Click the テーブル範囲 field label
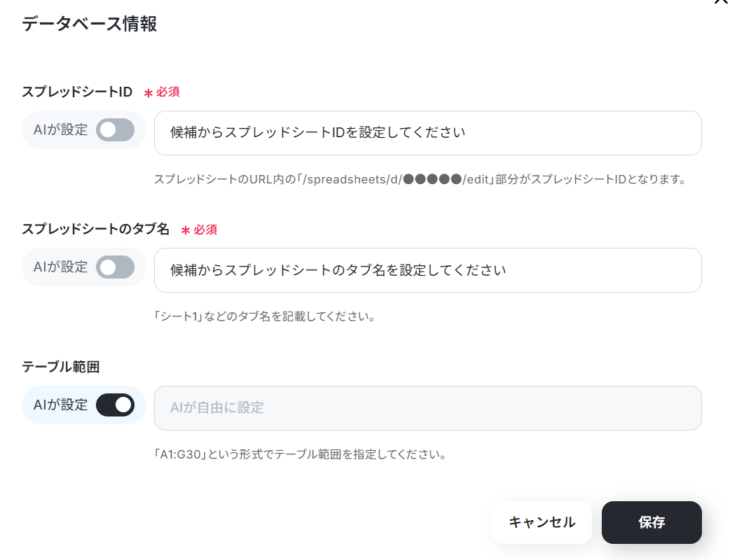Screen dimensions: 737x560 (61, 366)
